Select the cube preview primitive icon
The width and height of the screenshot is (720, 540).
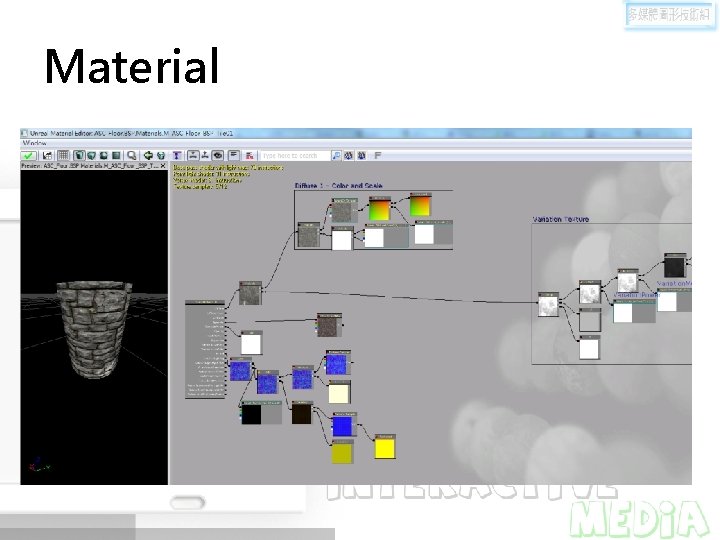[91, 156]
